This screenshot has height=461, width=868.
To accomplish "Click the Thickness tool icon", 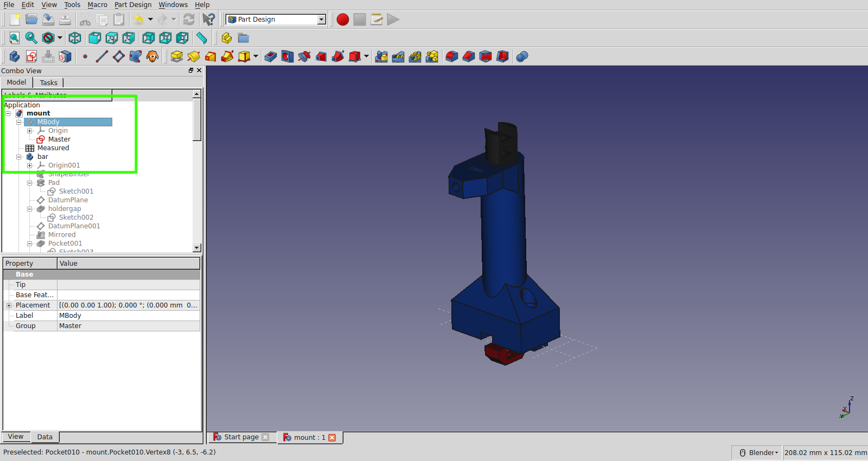I will click(x=502, y=56).
